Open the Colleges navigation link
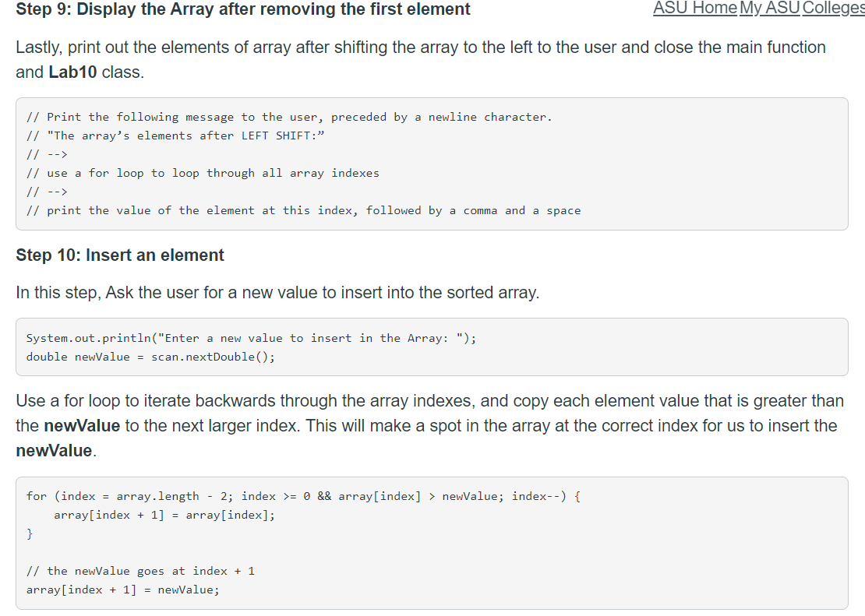Viewport: 865px width, 616px height. pyautogui.click(x=832, y=9)
